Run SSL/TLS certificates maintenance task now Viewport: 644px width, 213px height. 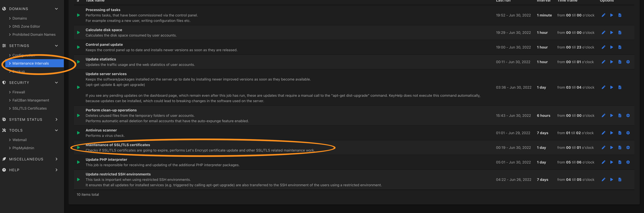tap(611, 148)
